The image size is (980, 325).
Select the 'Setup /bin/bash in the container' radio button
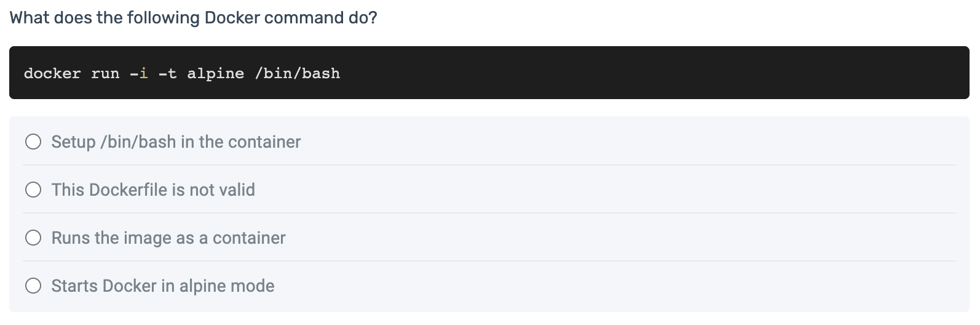click(x=33, y=142)
